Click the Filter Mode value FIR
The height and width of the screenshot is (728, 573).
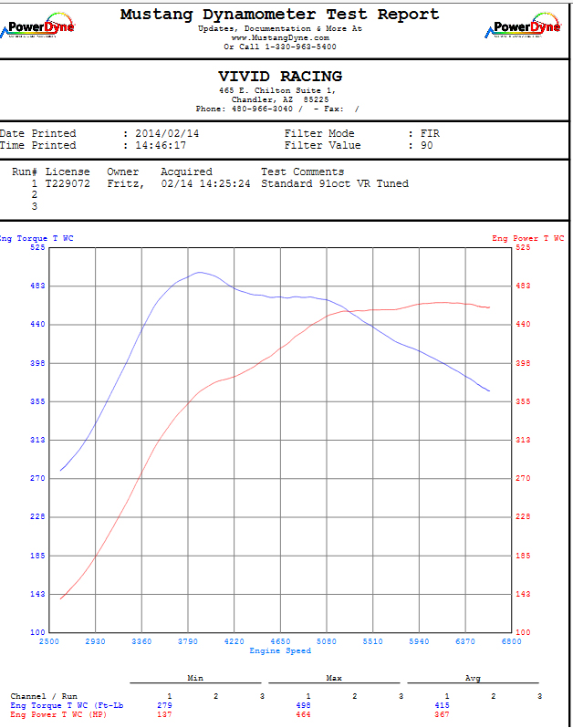pyautogui.click(x=429, y=133)
